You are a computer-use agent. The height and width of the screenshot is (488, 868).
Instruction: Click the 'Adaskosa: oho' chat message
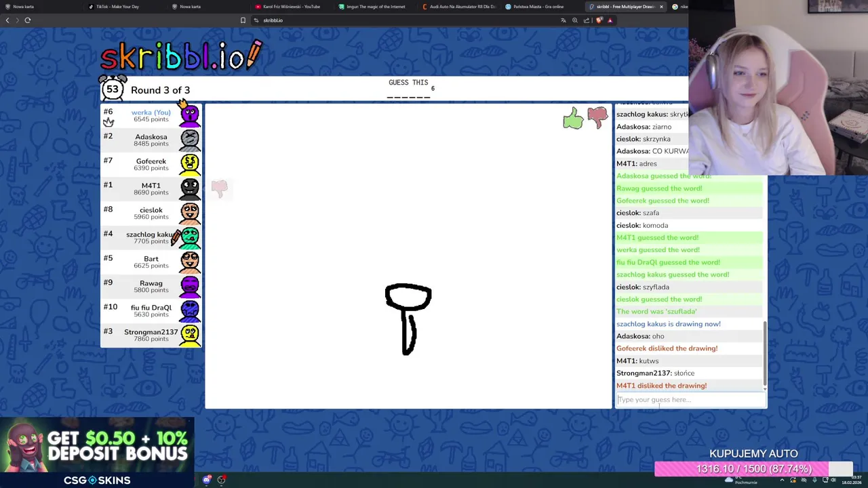point(640,336)
